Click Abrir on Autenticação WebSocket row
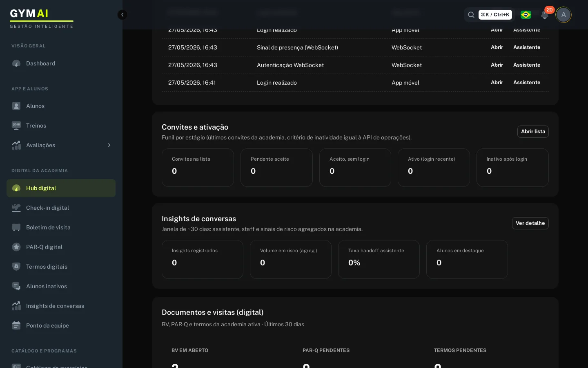Viewport: 588px width, 368px height. [497, 65]
